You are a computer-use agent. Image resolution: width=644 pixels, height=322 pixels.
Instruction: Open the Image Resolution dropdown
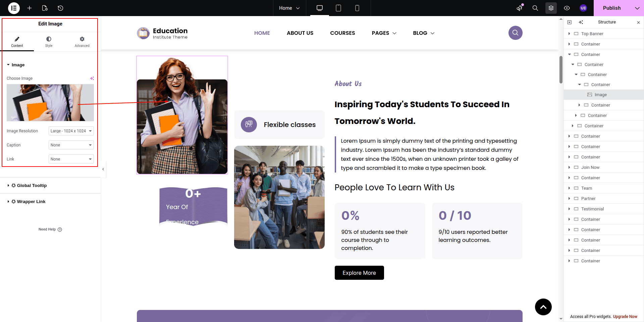71,131
